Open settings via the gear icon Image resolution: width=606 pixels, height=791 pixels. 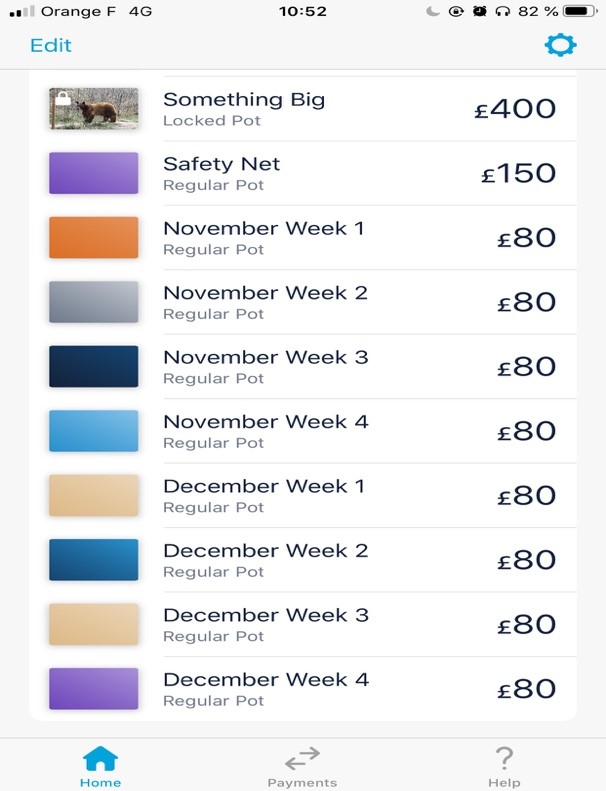560,45
